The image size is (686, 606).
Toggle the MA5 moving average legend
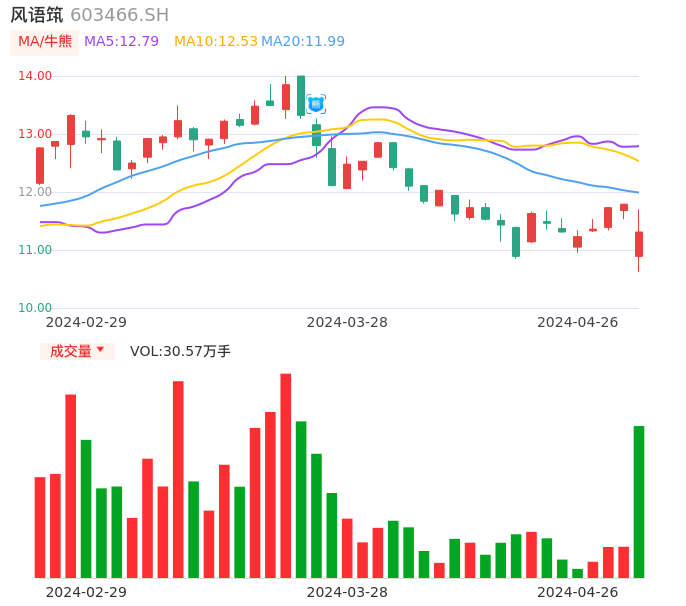point(121,42)
